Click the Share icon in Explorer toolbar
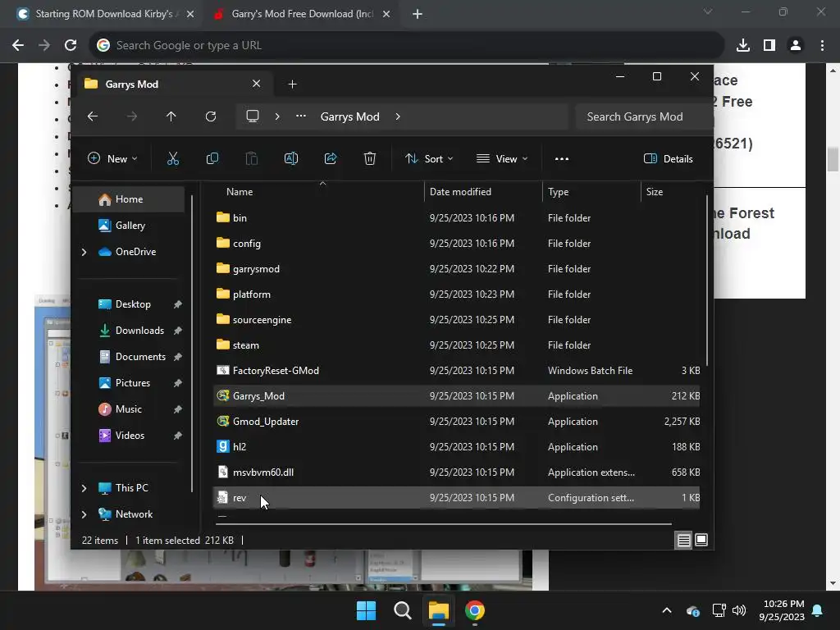This screenshot has width=840, height=630. click(x=331, y=158)
